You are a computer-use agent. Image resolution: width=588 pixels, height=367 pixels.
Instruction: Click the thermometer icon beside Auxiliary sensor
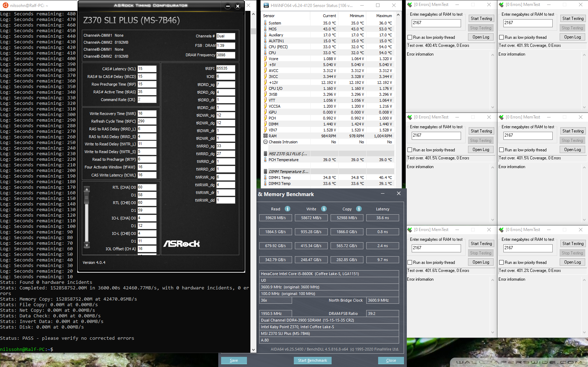(265, 35)
